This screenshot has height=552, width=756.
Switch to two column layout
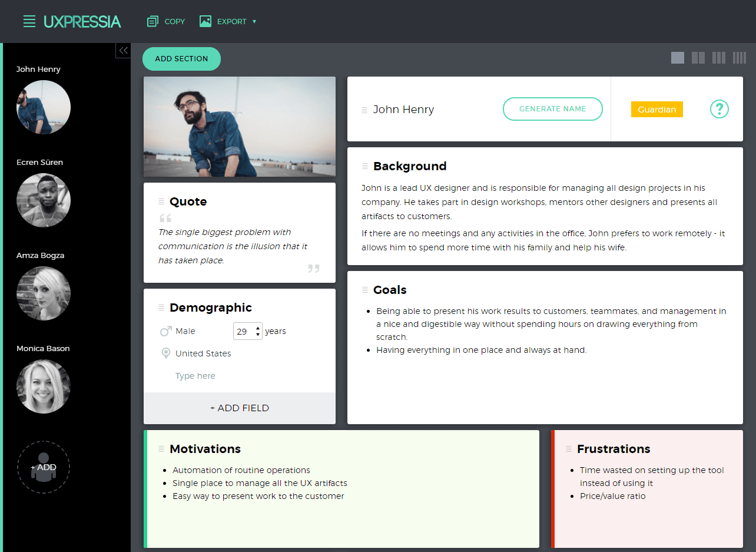[x=698, y=58]
